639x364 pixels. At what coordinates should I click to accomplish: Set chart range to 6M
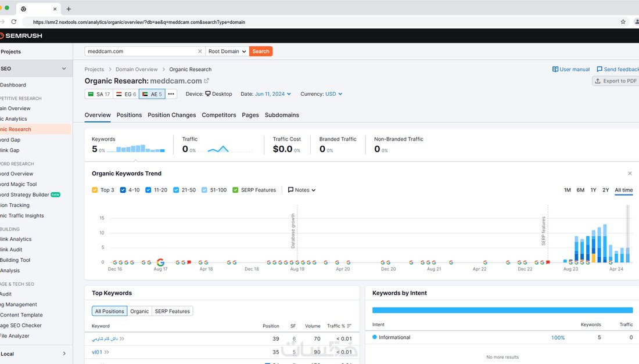point(580,190)
